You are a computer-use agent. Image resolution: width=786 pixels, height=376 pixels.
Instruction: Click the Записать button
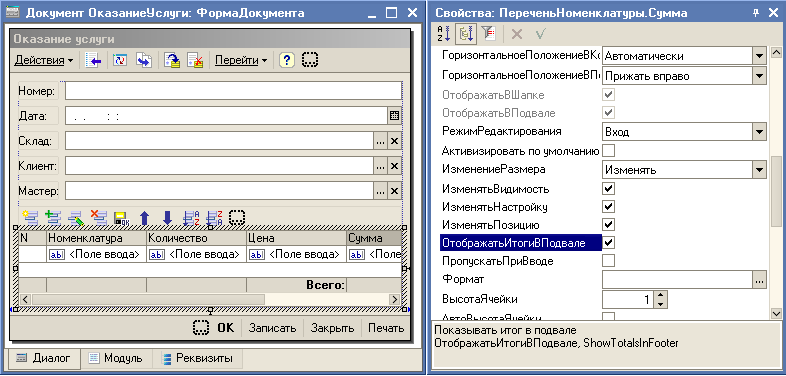(x=273, y=328)
